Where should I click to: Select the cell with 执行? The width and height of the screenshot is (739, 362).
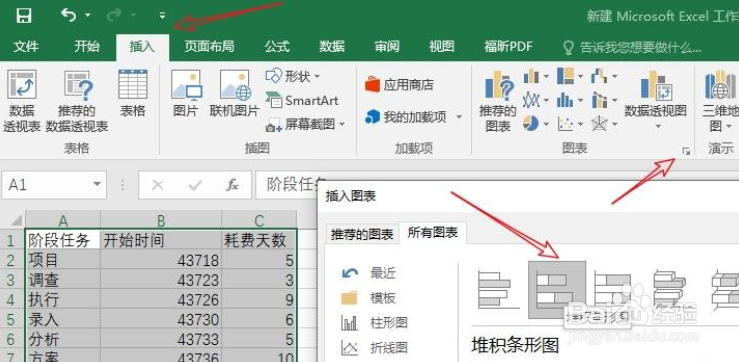point(63,300)
